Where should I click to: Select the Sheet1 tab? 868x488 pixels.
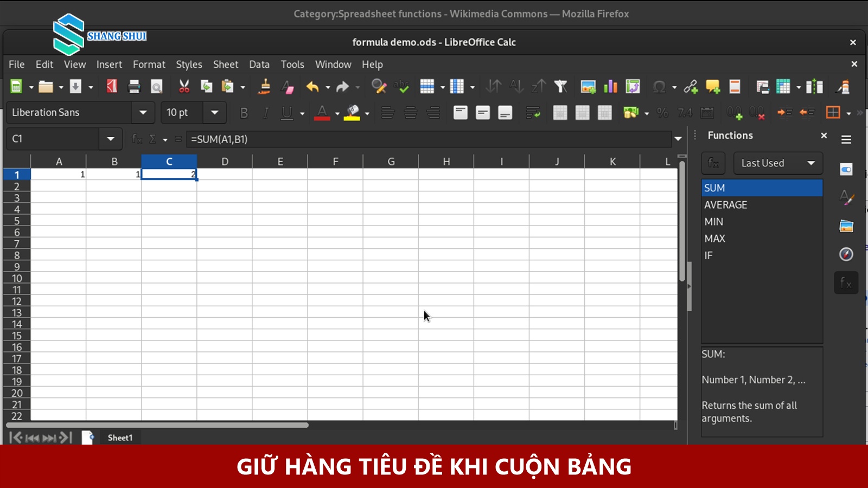[120, 438]
